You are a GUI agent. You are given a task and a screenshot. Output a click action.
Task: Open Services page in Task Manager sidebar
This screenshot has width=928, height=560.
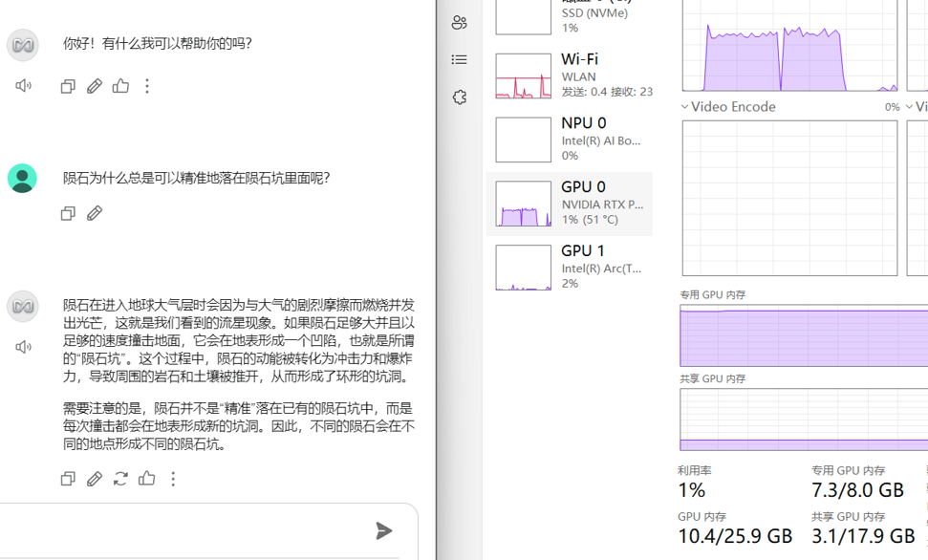pyautogui.click(x=460, y=97)
